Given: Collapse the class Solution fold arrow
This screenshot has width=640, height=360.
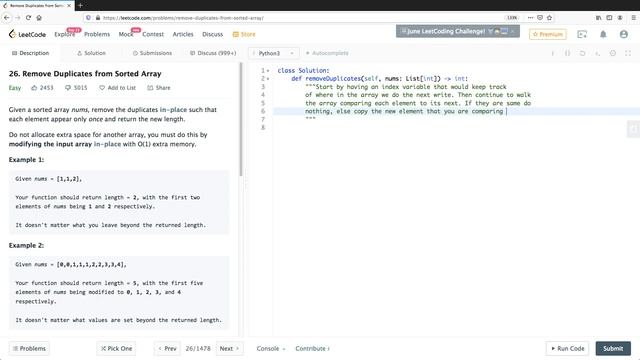Looking at the screenshot, I should [268, 71].
